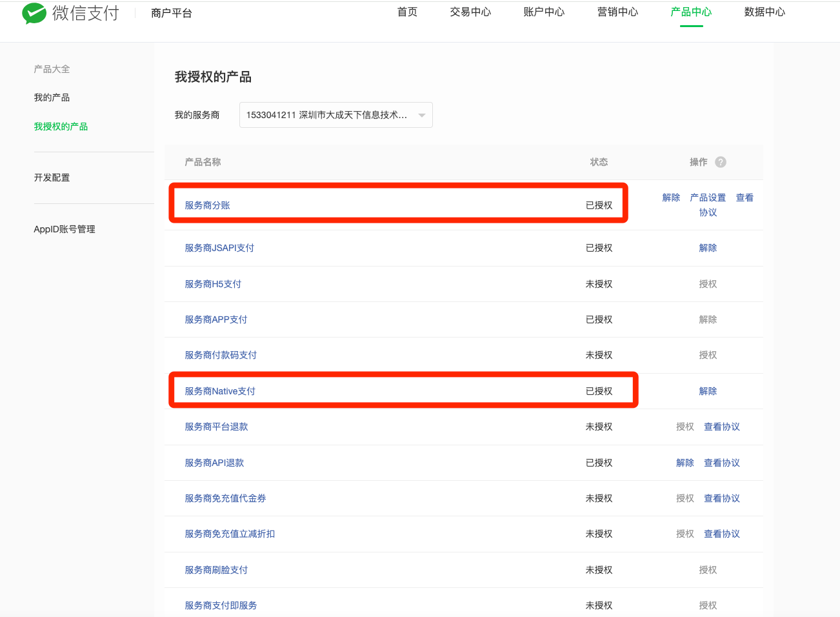Click the 已授权 status of 服务商Native支付
The image size is (840, 617).
[599, 391]
